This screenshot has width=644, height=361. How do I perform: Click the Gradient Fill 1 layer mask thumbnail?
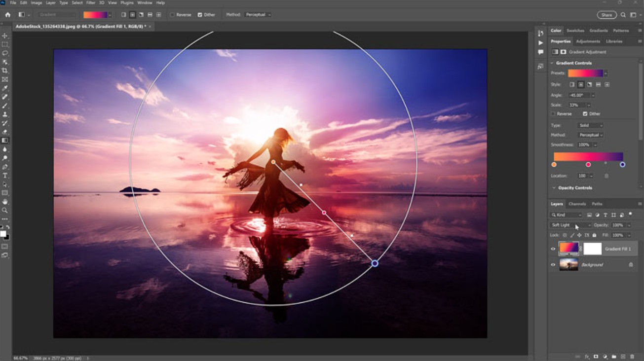click(593, 249)
